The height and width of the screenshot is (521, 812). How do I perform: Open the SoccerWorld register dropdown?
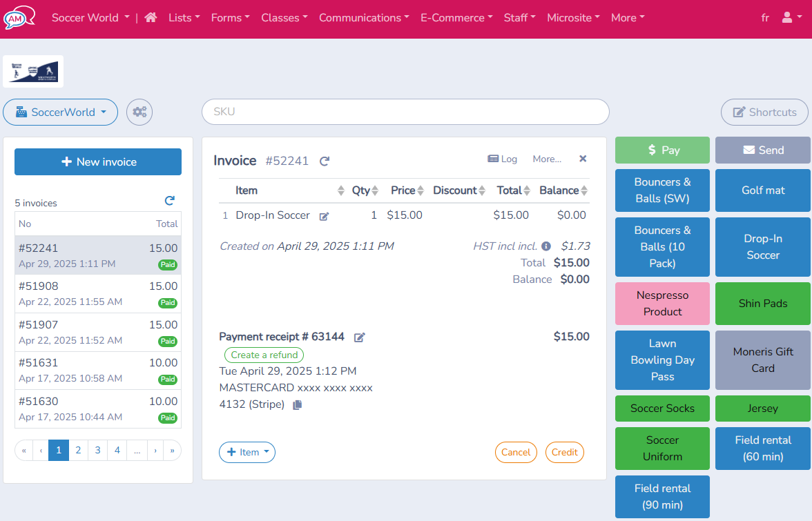61,112
